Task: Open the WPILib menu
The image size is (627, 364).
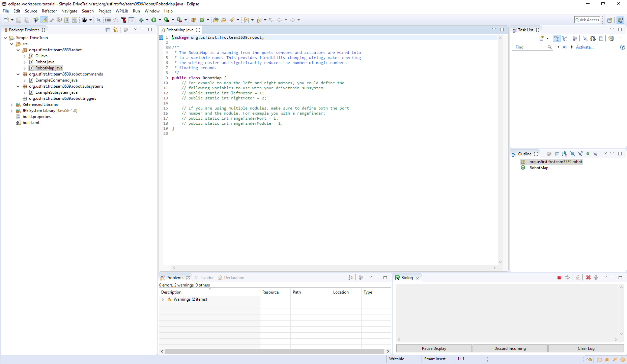Action: pyautogui.click(x=122, y=11)
